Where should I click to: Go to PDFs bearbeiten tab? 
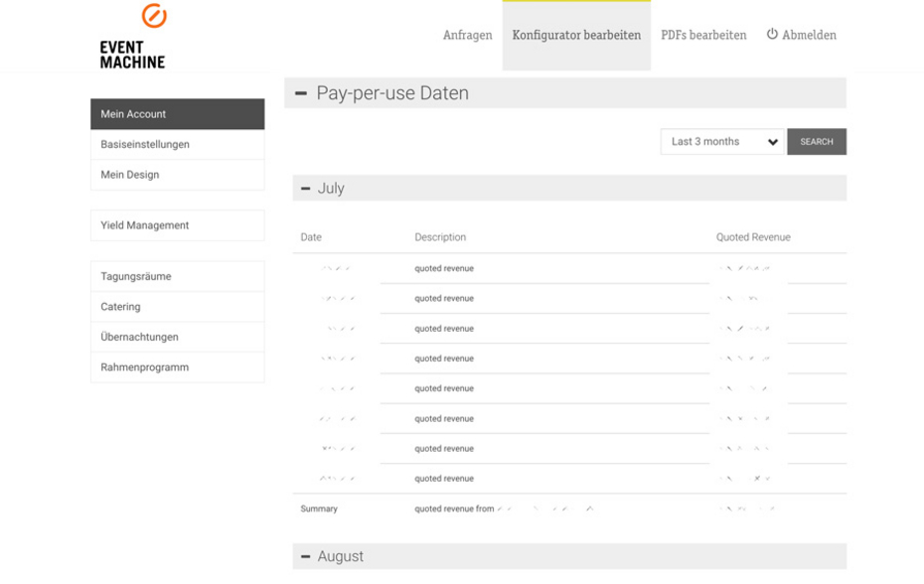(x=703, y=35)
